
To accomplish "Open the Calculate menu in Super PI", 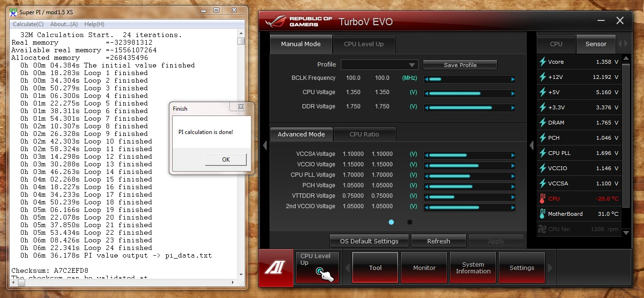I will coord(28,24).
